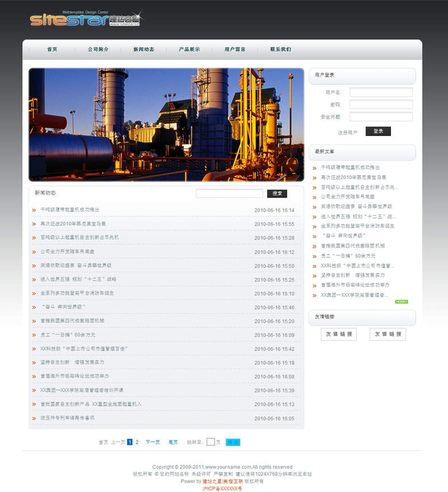Click the SiteStar logo in the header

click(x=86, y=20)
